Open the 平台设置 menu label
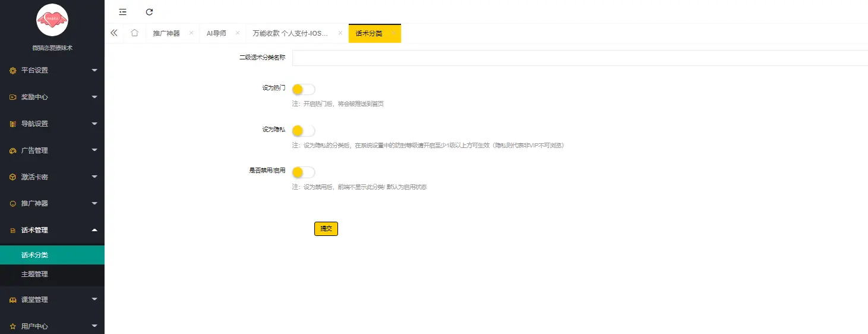Screen dimensions: 868x334 [x=34, y=70]
